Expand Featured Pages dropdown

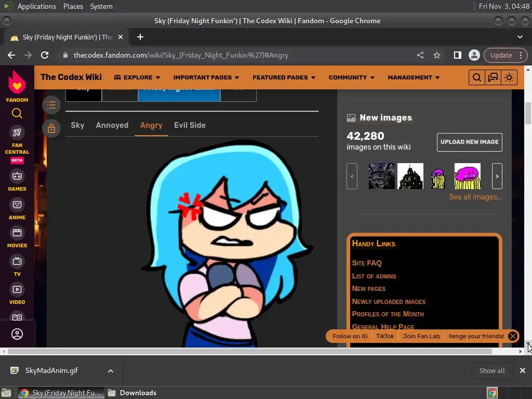coord(284,77)
